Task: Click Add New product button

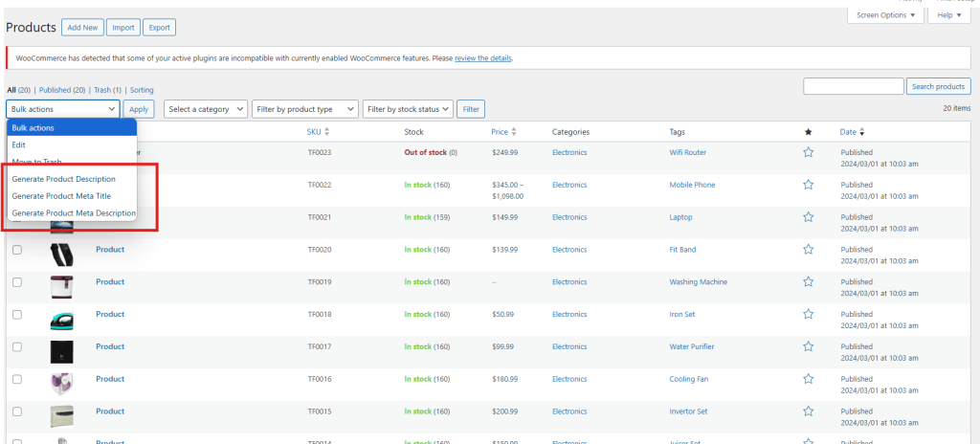Action: click(x=82, y=28)
